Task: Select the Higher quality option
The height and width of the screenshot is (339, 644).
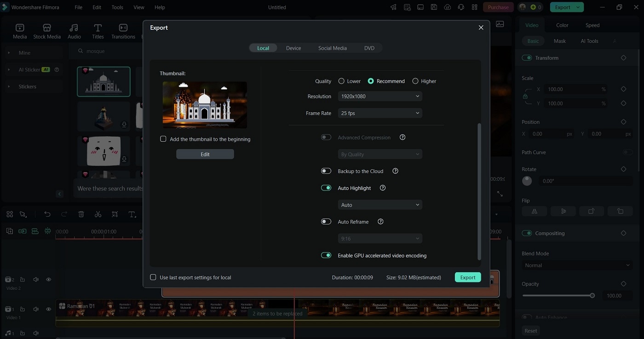Action: [x=415, y=81]
